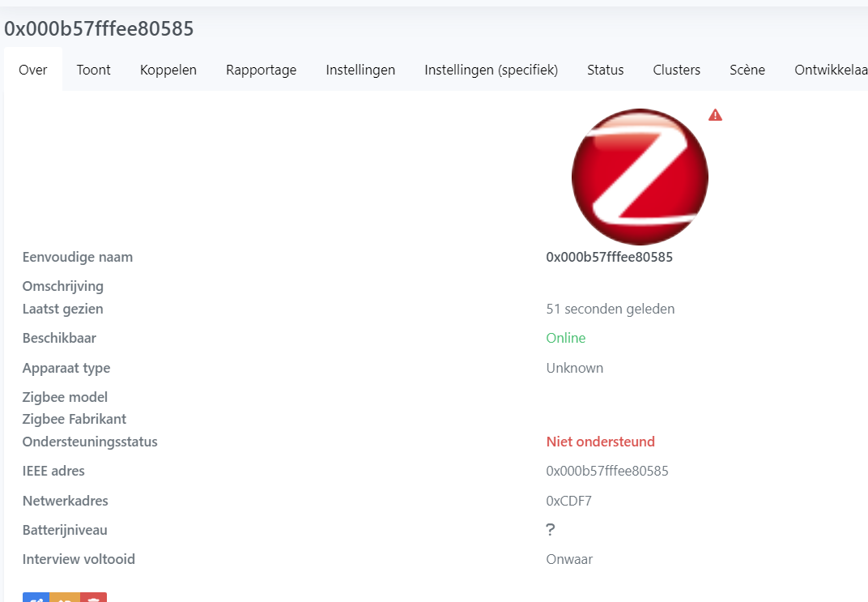
Task: Click the Niet ondersteund status link
Action: coord(601,442)
